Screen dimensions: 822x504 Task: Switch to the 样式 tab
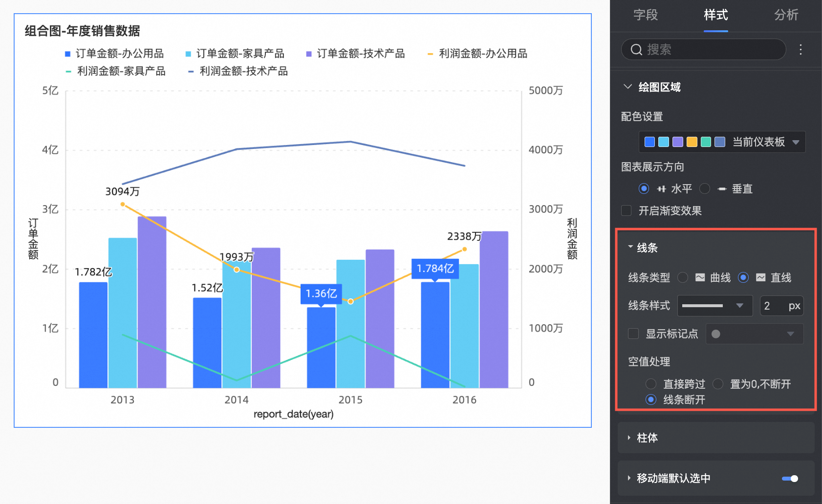[716, 15]
